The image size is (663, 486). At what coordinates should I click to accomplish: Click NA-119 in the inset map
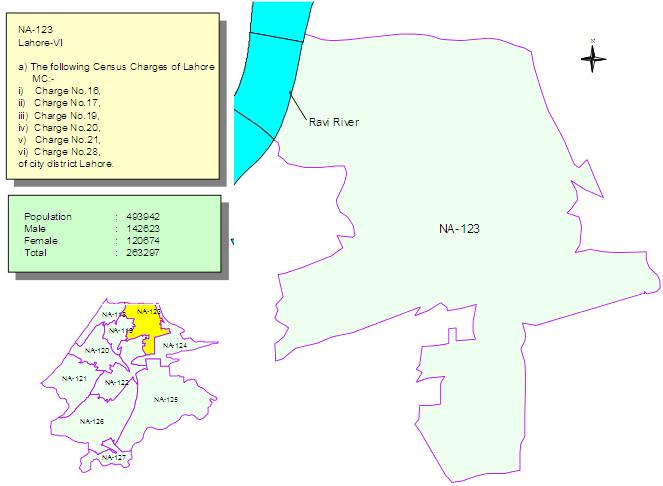121,330
